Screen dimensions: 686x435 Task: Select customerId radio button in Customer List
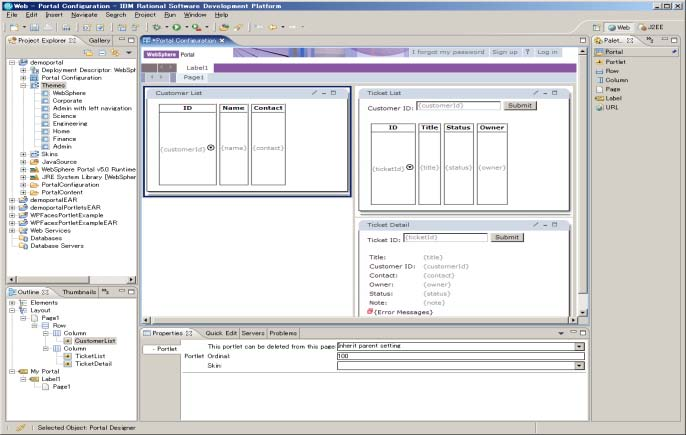(211, 148)
